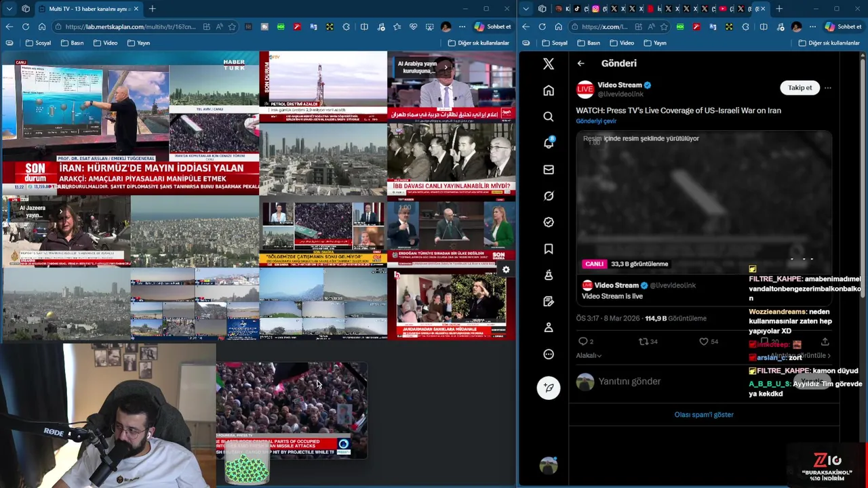
Task: Open a new tab in the Multi TV window
Action: pyautogui.click(x=152, y=9)
